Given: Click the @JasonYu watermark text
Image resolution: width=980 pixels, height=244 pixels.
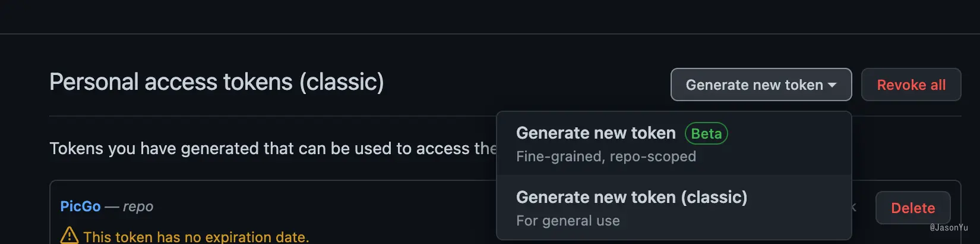Looking at the screenshot, I should click(x=949, y=227).
